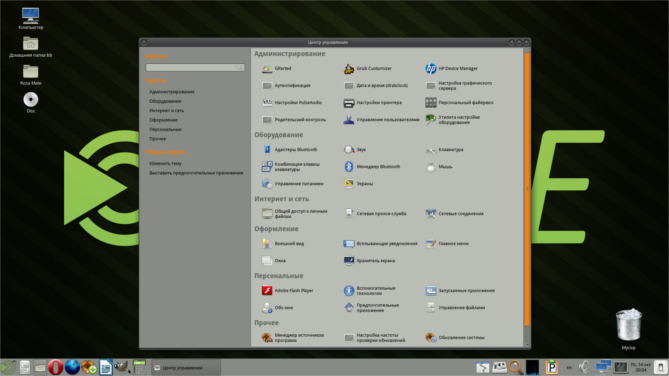This screenshot has height=376, width=669.
Task: Open Запускаемые приложения
Action: pos(460,290)
